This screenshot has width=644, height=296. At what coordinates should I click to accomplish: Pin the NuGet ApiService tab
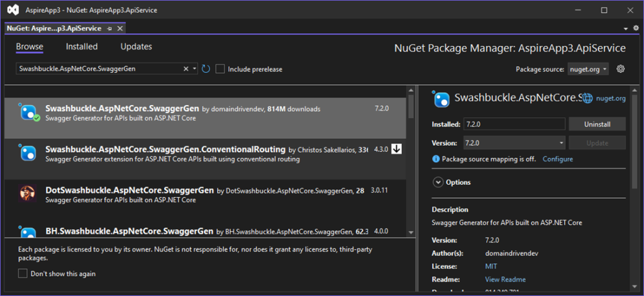[x=109, y=29]
